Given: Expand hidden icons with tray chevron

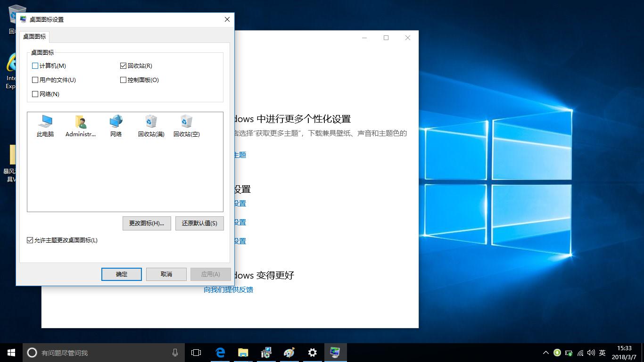Looking at the screenshot, I should coord(545,352).
